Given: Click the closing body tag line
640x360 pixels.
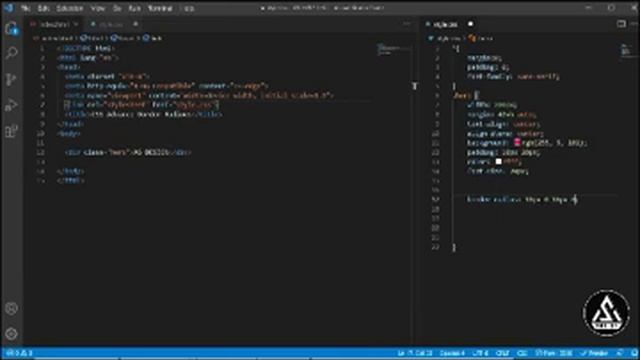Looking at the screenshot, I should tap(71, 171).
